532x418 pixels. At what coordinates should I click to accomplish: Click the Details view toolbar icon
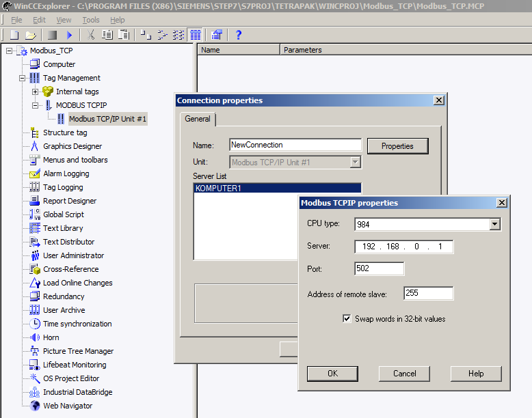196,35
